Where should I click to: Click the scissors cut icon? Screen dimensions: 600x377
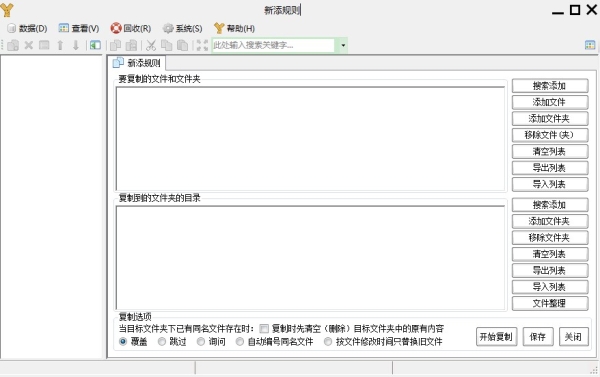151,46
